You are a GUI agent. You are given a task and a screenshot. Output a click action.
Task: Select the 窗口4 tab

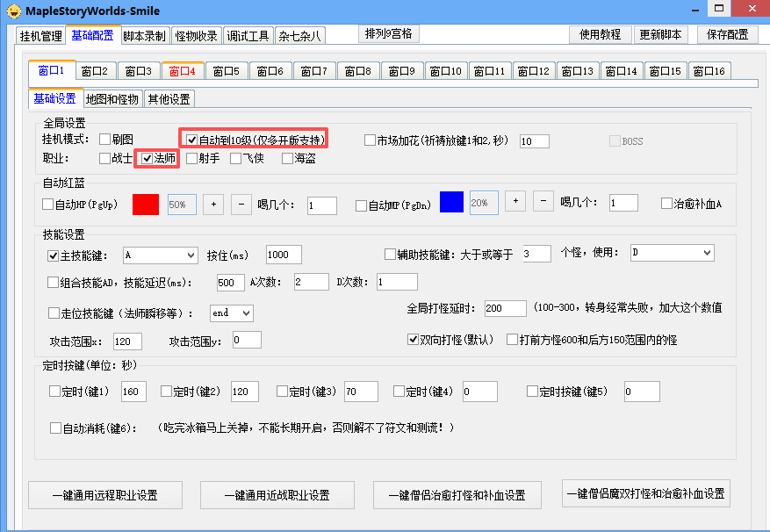pos(183,71)
